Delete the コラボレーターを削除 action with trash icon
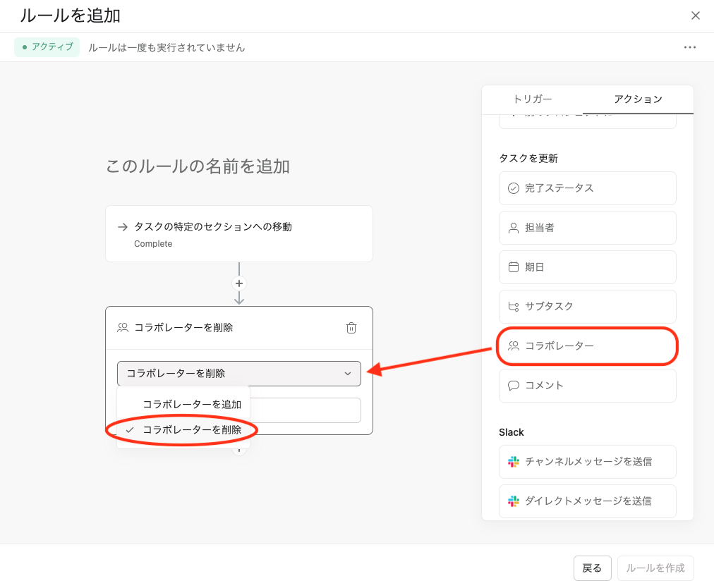 click(x=351, y=328)
